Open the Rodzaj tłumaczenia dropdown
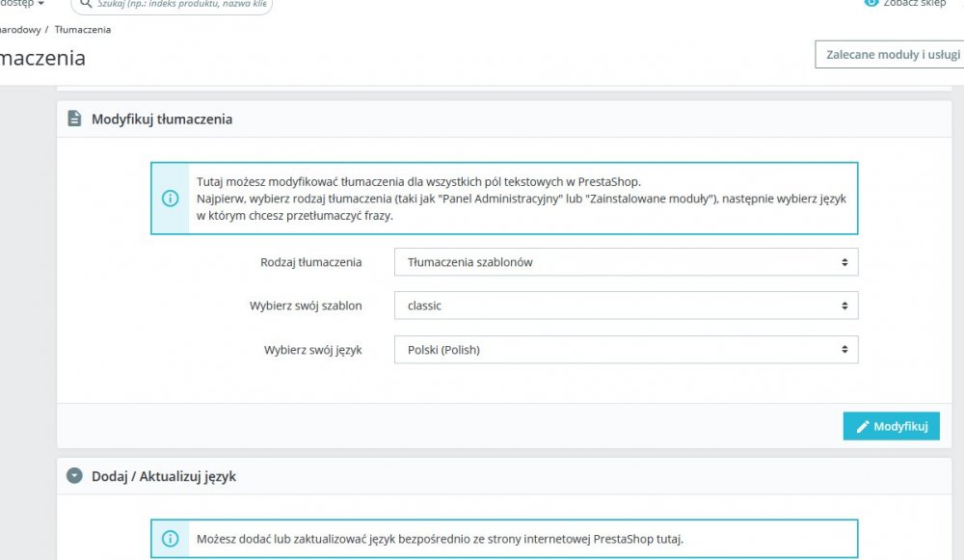 coord(626,262)
